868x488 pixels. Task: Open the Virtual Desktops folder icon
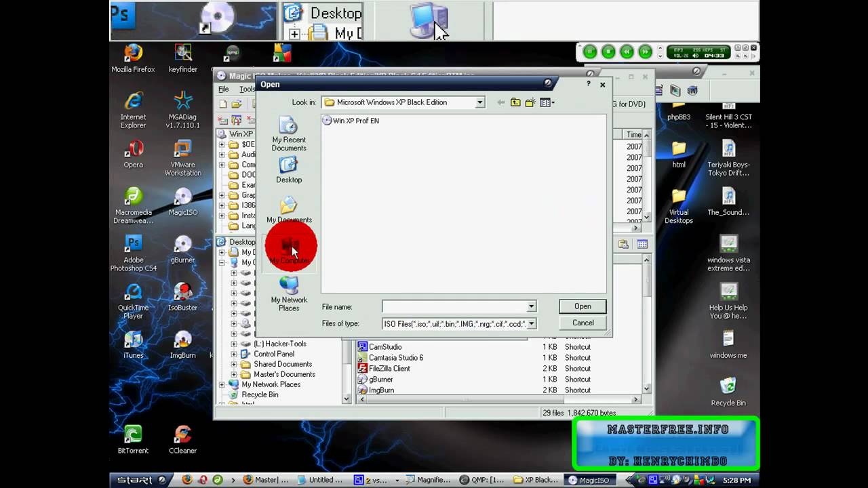click(679, 205)
